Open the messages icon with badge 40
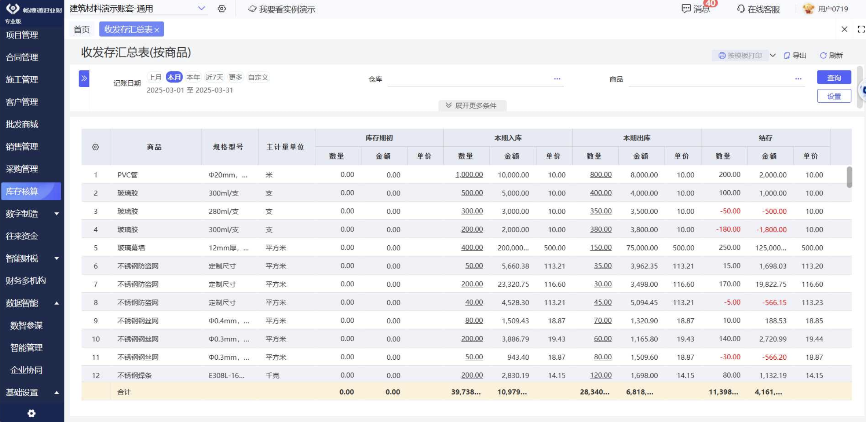Viewport: 868px width, 425px height. pyautogui.click(x=697, y=9)
